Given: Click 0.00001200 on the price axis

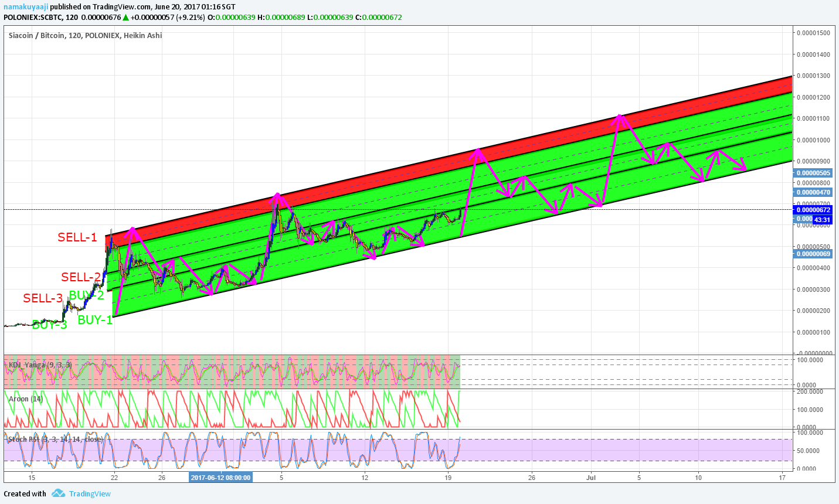Looking at the screenshot, I should point(813,97).
